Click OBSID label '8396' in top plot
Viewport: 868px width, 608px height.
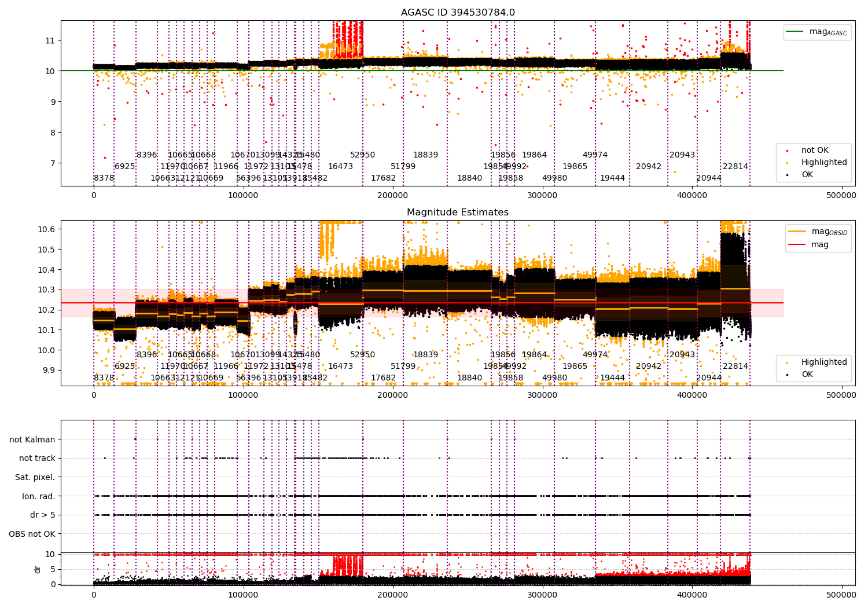tap(147, 155)
